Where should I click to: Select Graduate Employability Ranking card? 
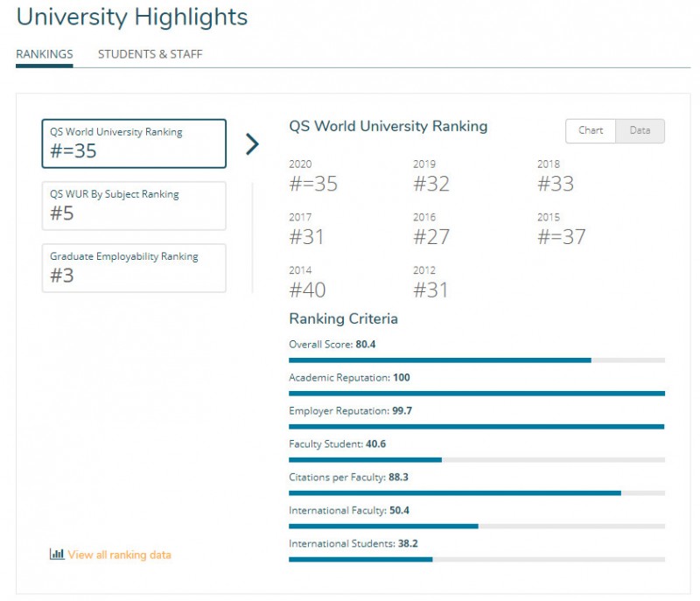coord(134,269)
